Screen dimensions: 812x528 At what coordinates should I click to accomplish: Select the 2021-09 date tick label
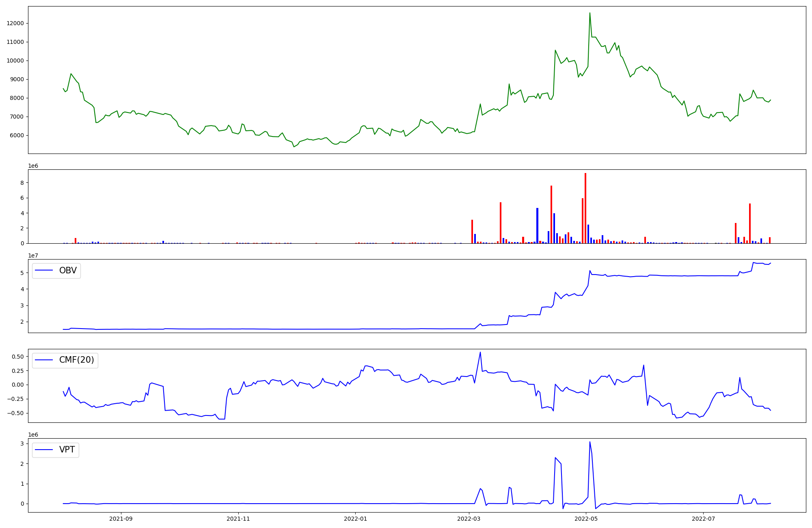[121, 519]
